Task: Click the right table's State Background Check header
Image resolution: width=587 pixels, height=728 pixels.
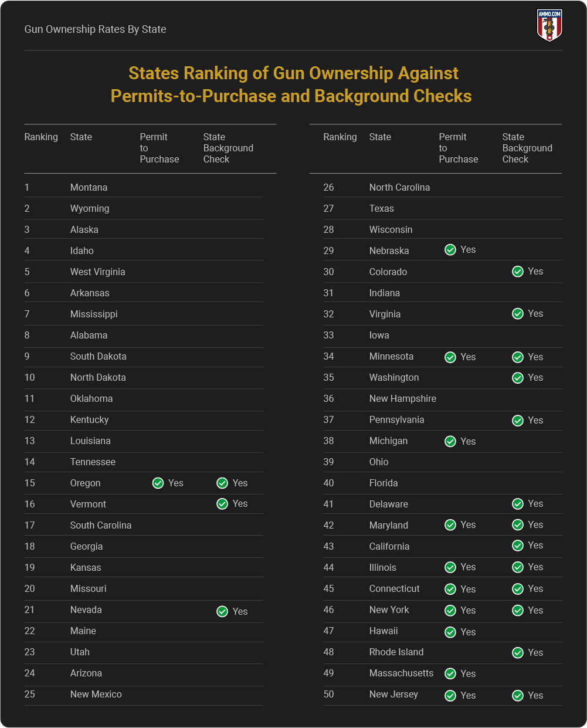Action: click(x=527, y=148)
